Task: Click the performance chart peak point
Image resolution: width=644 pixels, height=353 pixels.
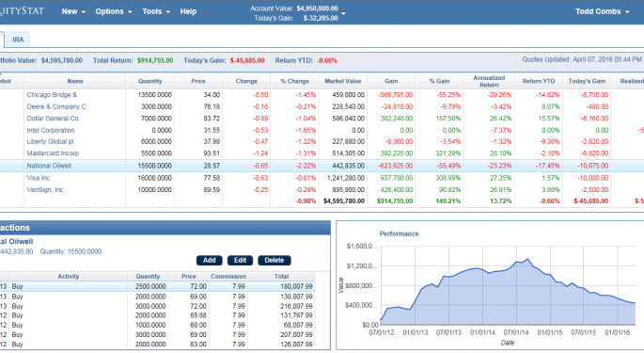Action: 527,259
